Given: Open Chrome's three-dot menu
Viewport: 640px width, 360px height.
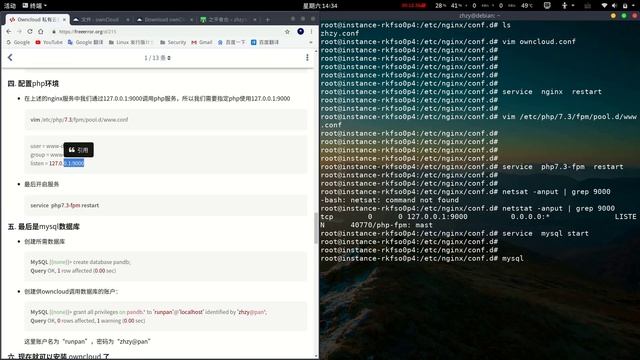Looking at the screenshot, I should (x=311, y=31).
